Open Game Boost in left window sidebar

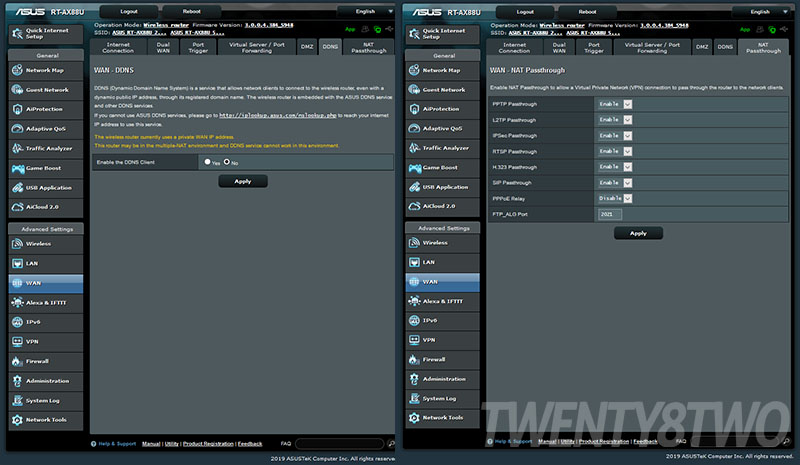(46, 168)
